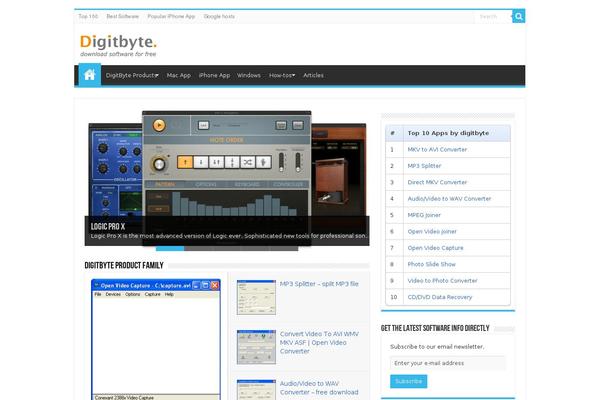This screenshot has width=600, height=400.
Task: Click the Subscribe button
Action: (408, 382)
